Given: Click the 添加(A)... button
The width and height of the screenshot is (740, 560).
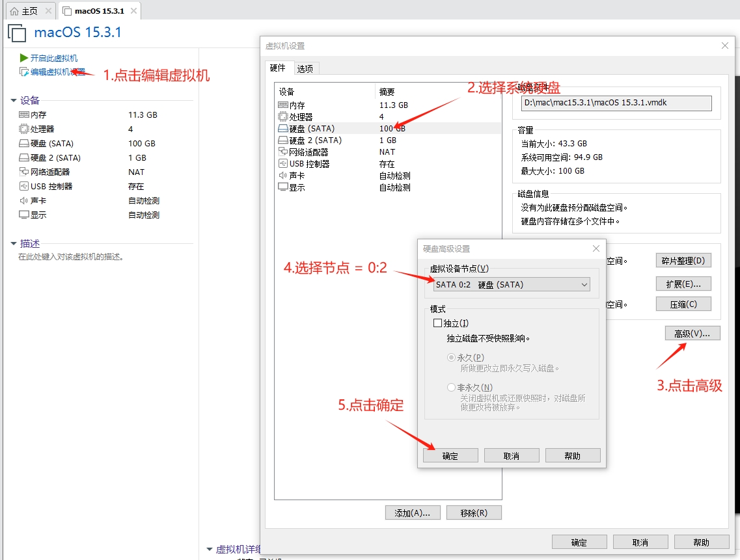Looking at the screenshot, I should tap(413, 513).
